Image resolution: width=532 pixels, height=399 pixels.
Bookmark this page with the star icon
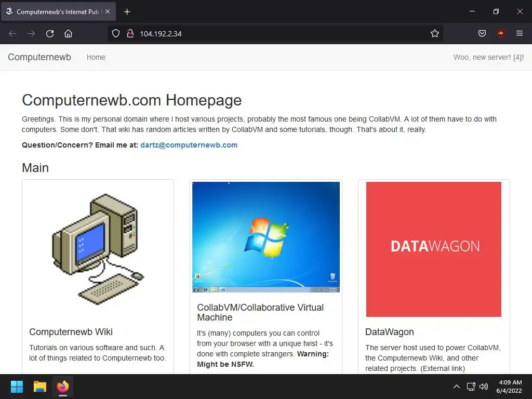point(435,33)
